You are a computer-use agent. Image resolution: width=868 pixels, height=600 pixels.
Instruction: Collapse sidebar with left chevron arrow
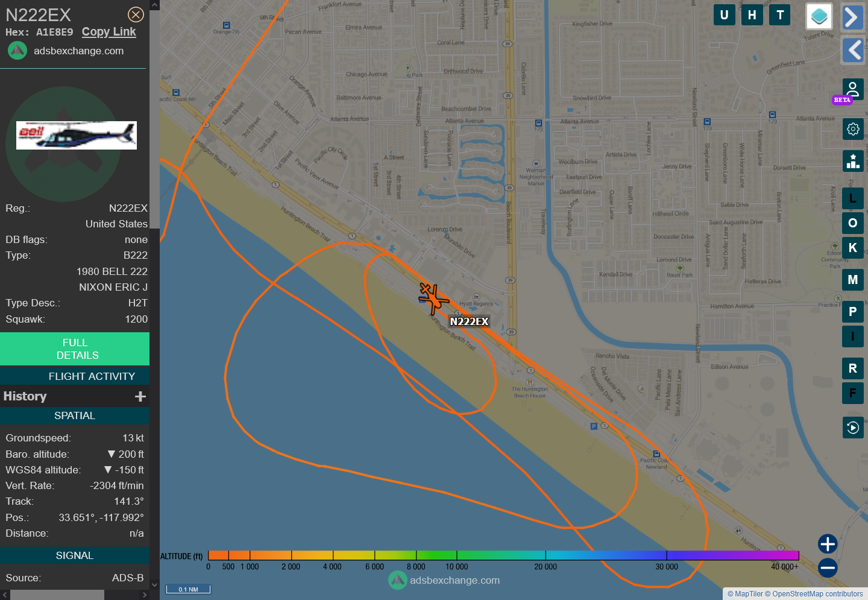(853, 50)
